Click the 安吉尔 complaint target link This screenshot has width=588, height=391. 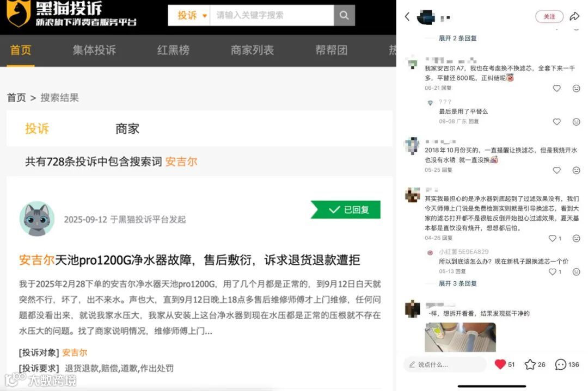75,352
